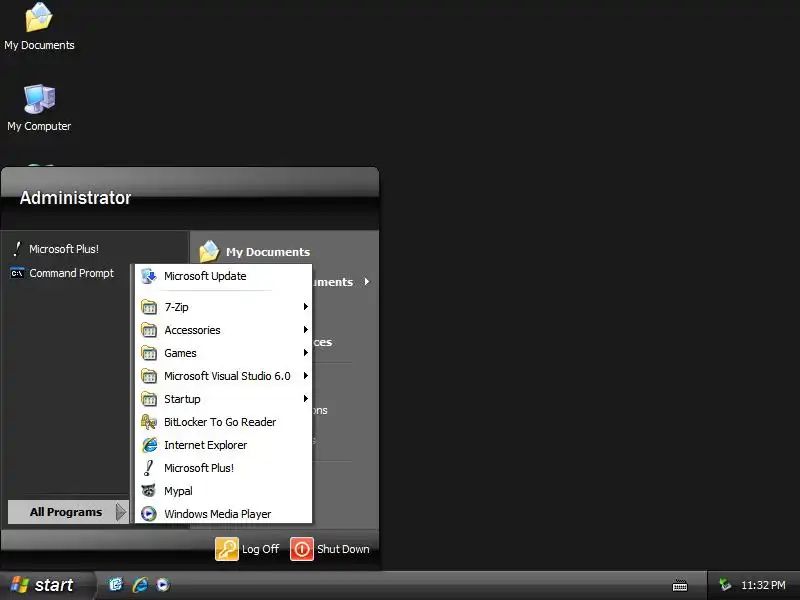Click the Shut Down button

click(x=330, y=549)
